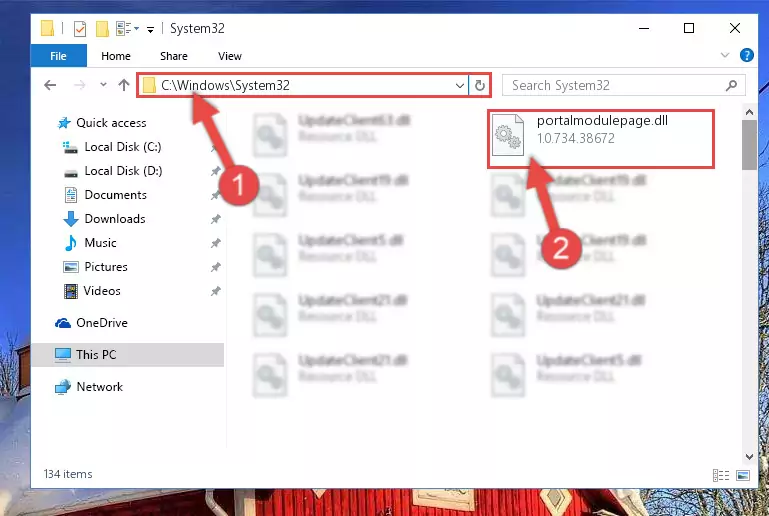Click the scrollbar up arrow

point(749,112)
